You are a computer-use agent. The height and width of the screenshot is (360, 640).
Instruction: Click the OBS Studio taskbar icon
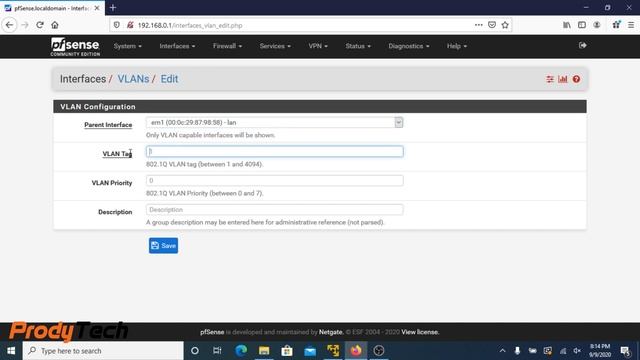(x=379, y=351)
